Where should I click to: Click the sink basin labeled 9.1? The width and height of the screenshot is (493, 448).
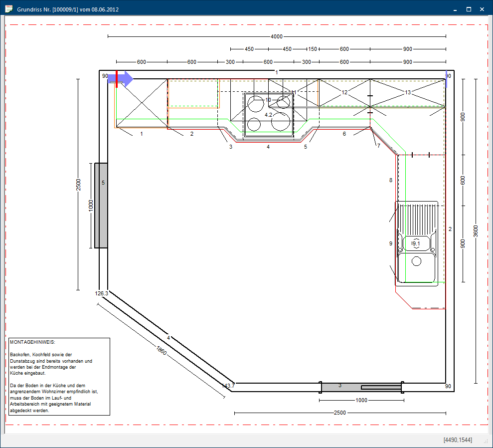(416, 243)
